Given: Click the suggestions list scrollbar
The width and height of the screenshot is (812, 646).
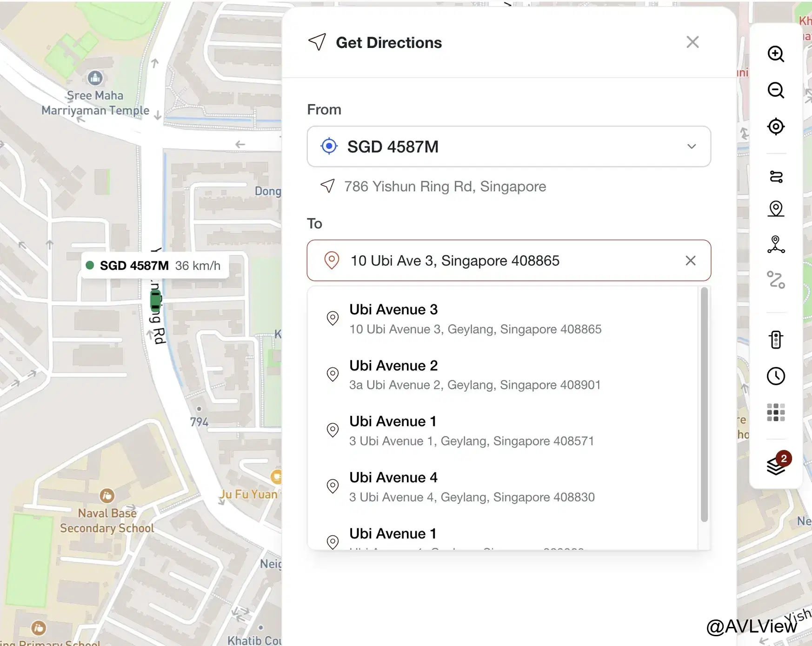Looking at the screenshot, I should coord(704,405).
